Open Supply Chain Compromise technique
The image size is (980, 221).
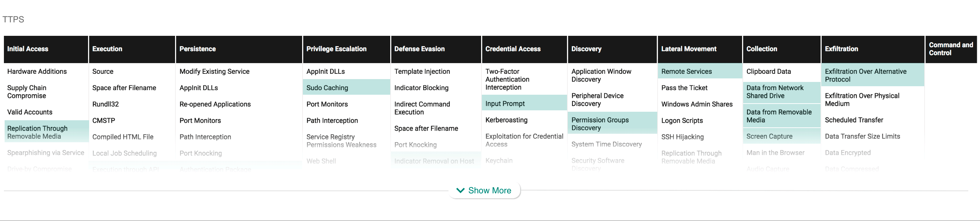(x=27, y=92)
